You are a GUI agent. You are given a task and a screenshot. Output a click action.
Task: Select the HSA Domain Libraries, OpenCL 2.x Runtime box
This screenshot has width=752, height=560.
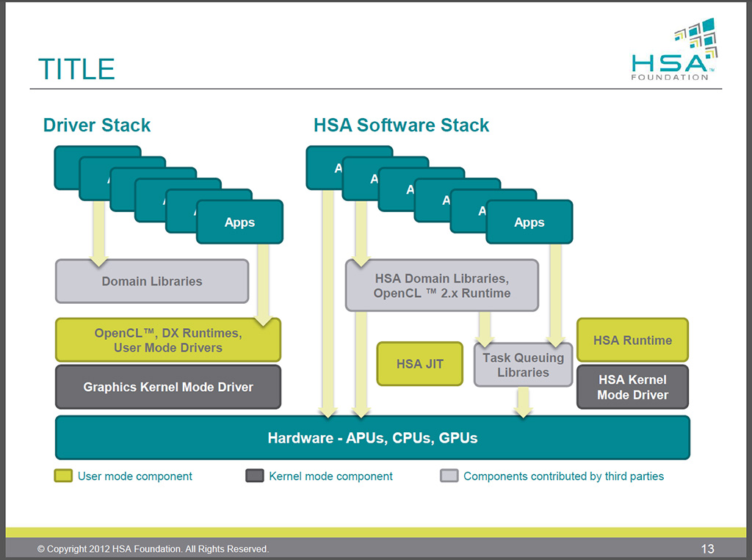coord(441,286)
